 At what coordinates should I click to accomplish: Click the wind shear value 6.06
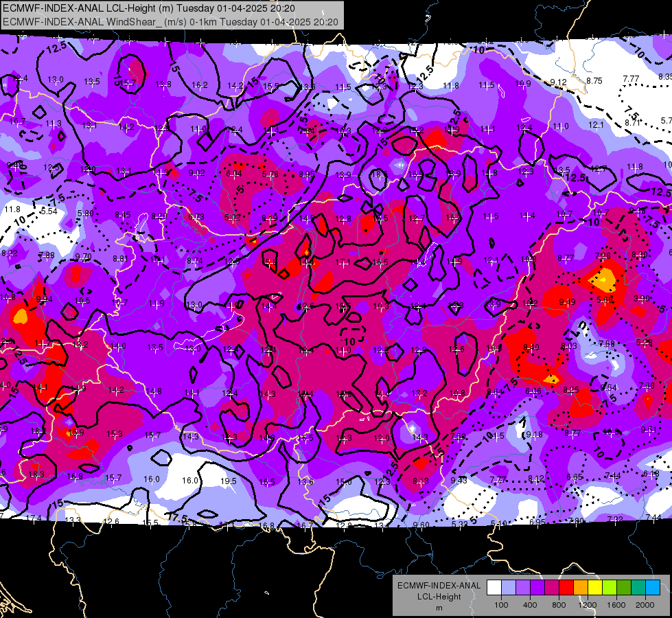pyautogui.click(x=533, y=391)
